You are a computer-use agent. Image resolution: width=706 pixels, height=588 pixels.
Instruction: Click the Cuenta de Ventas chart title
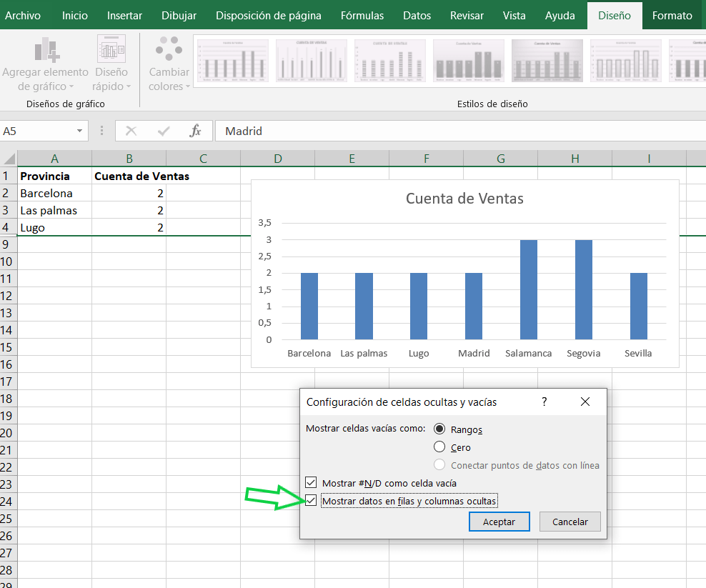(x=464, y=199)
